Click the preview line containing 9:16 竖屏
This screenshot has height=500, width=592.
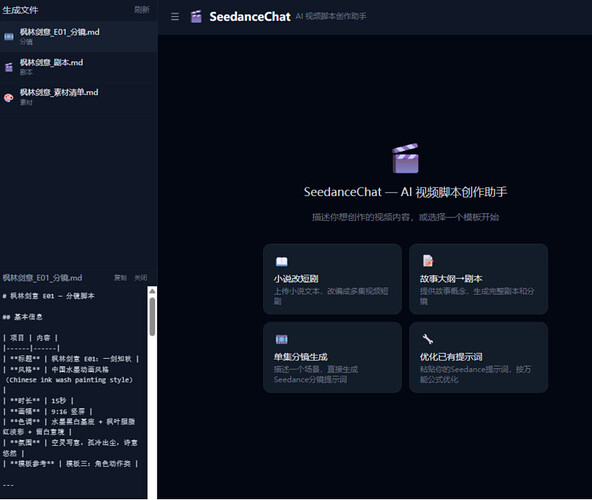point(48,411)
